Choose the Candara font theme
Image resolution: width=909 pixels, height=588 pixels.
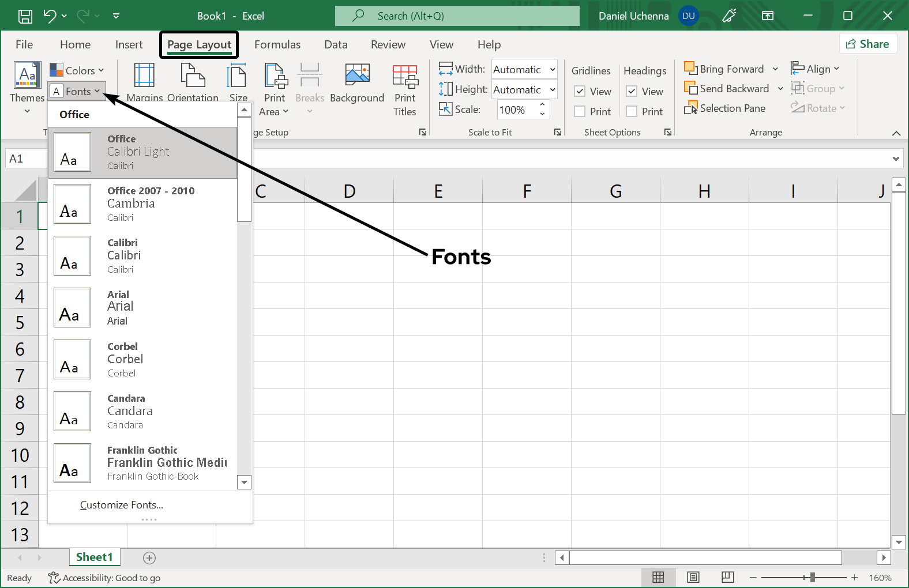pos(142,412)
